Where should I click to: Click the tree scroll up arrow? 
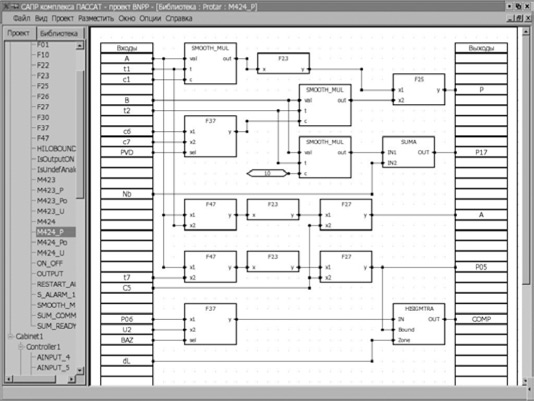pos(80,45)
